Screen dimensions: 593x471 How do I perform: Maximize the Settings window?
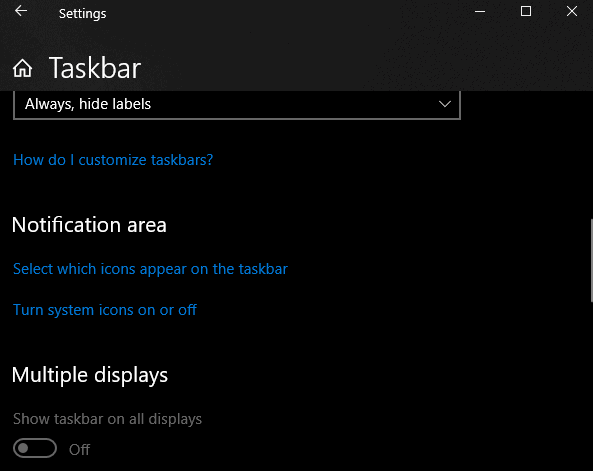526,11
